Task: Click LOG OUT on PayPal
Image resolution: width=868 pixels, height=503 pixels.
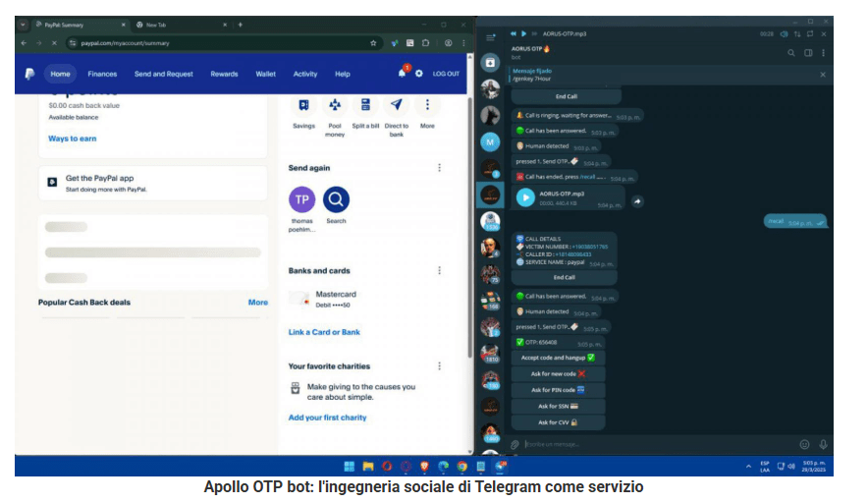Action: pos(446,74)
